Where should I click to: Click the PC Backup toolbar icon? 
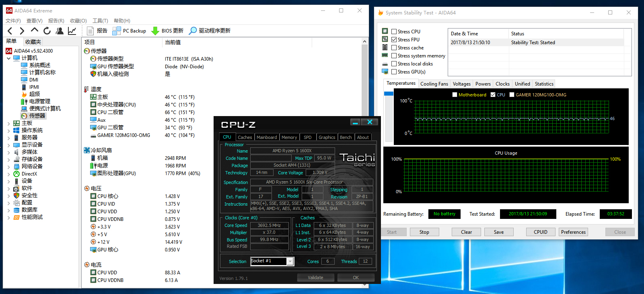tap(117, 31)
